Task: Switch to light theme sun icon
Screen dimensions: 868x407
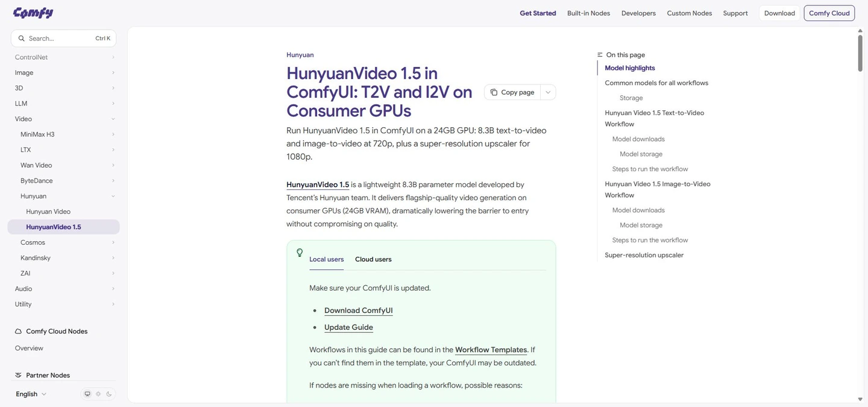Action: (x=98, y=394)
